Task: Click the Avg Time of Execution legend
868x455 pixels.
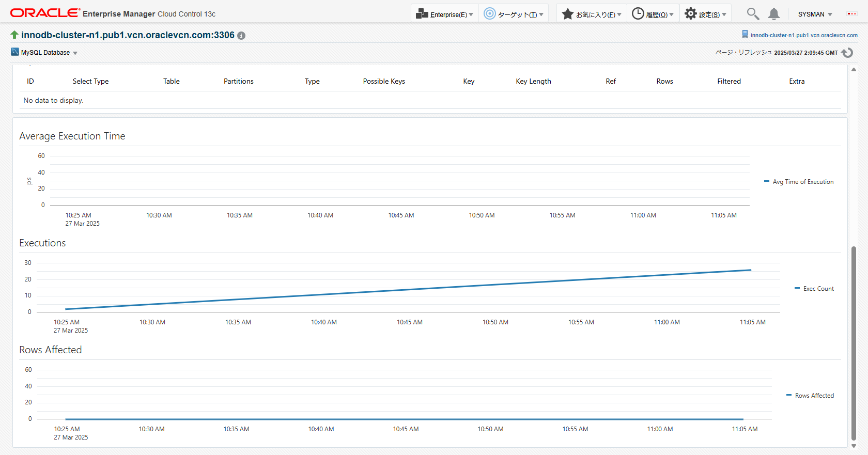Action: 799,182
